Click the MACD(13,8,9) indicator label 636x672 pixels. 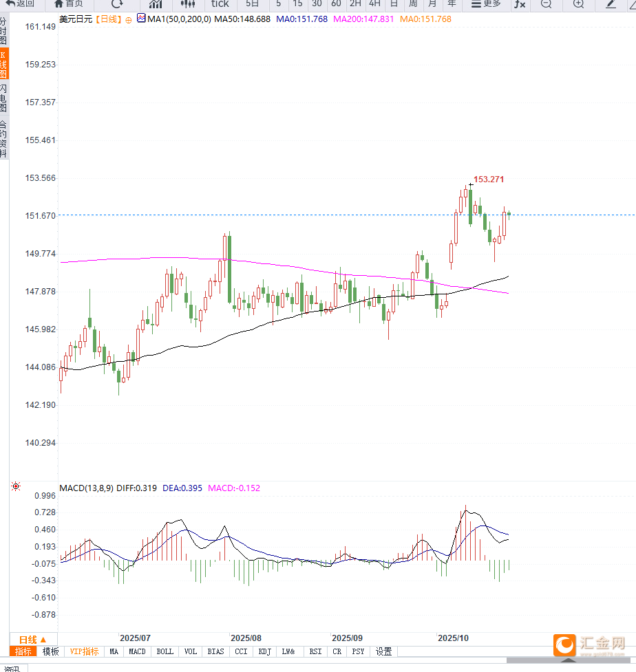tap(86, 488)
